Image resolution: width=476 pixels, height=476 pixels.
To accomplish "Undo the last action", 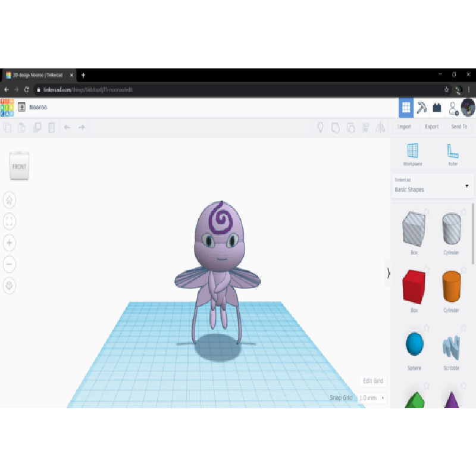I will pos(67,127).
